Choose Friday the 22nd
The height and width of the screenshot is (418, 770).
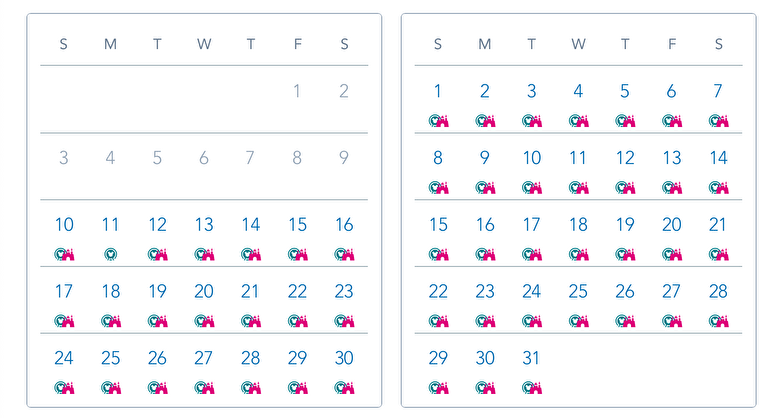coord(297,291)
